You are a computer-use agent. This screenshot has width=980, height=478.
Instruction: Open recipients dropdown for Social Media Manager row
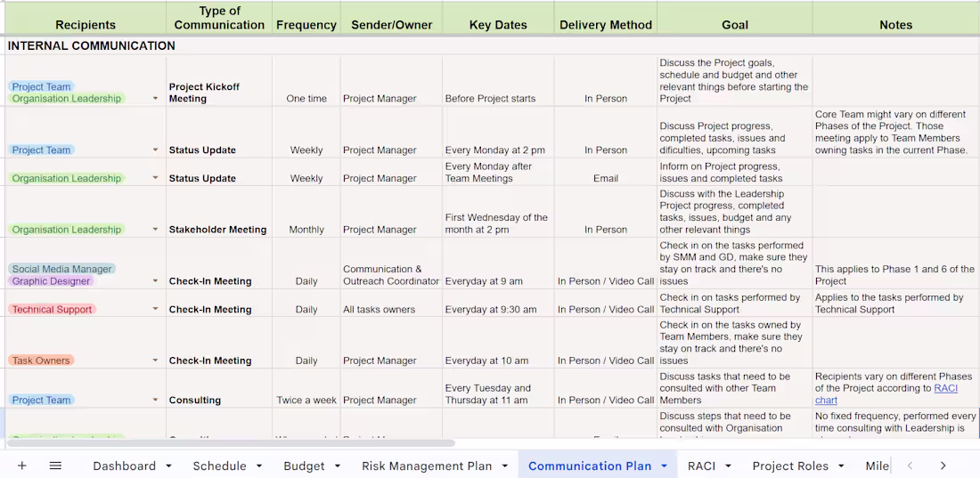pyautogui.click(x=155, y=281)
